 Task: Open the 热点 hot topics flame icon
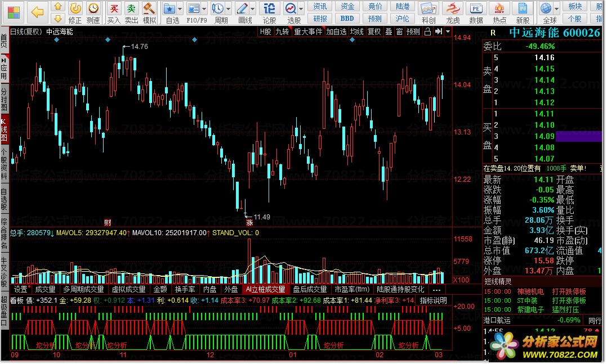(x=499, y=12)
